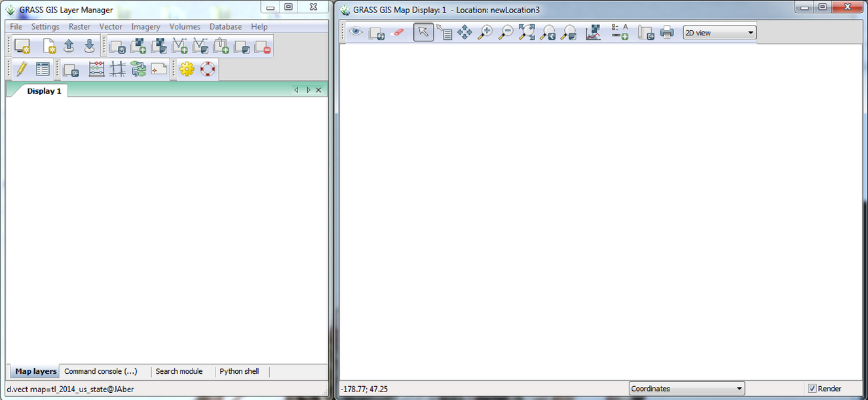The width and height of the screenshot is (868, 400).
Task: Switch to Map layers tab
Action: click(35, 371)
